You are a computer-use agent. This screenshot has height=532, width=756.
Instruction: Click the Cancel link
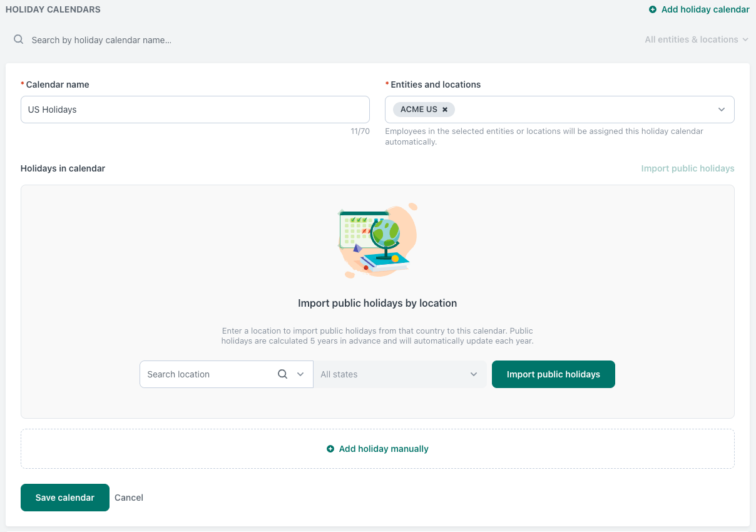(129, 497)
